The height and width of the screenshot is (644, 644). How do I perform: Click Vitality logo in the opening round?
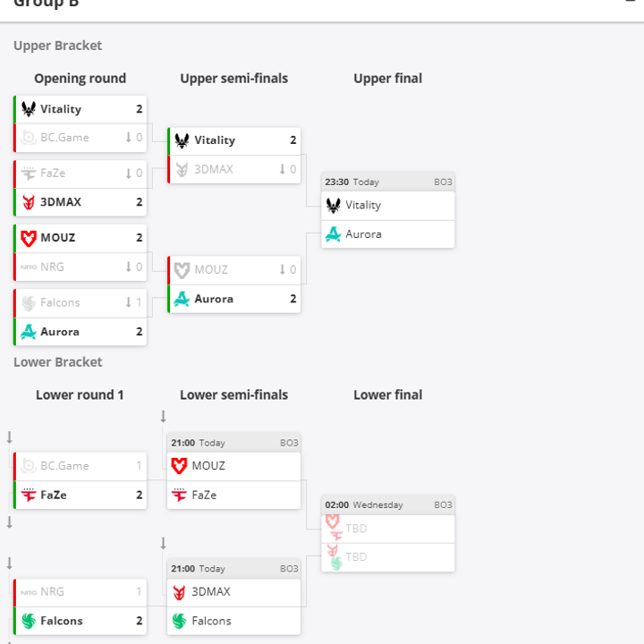pos(29,109)
